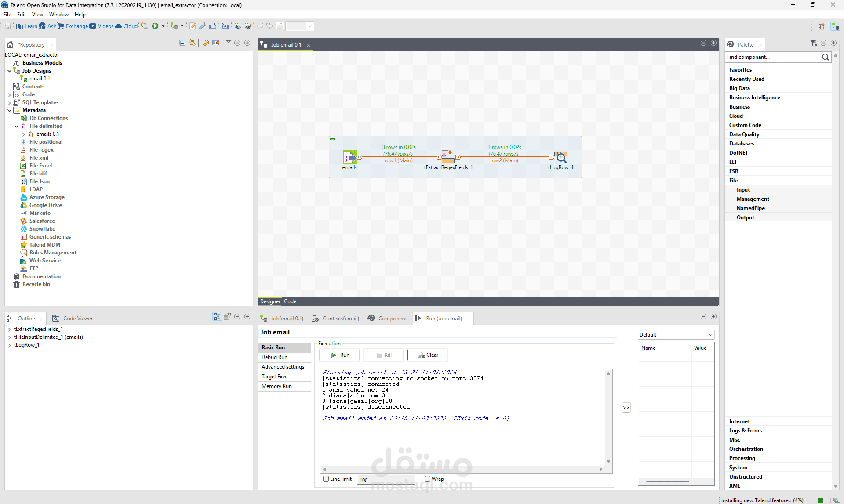Open the Window menu
Screen dimensions: 844x504
[58, 14]
